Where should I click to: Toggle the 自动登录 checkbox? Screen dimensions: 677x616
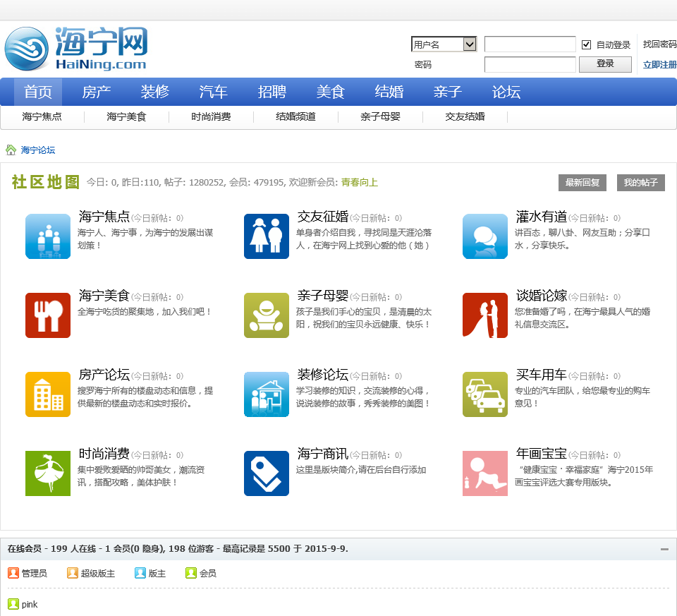pyautogui.click(x=586, y=45)
